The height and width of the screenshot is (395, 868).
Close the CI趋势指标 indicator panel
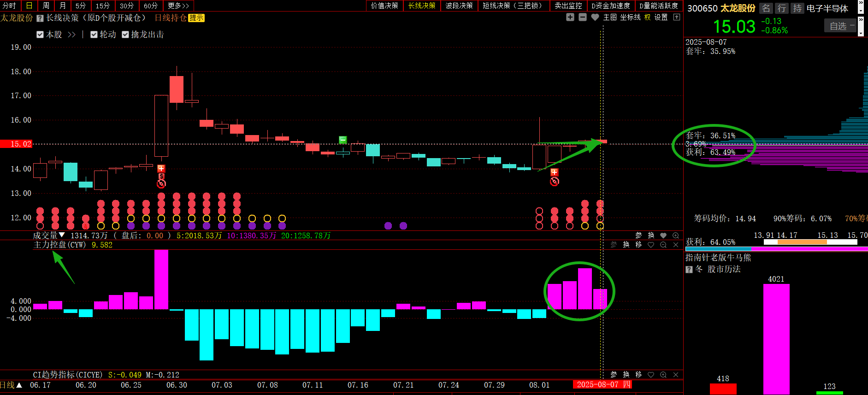coord(676,375)
